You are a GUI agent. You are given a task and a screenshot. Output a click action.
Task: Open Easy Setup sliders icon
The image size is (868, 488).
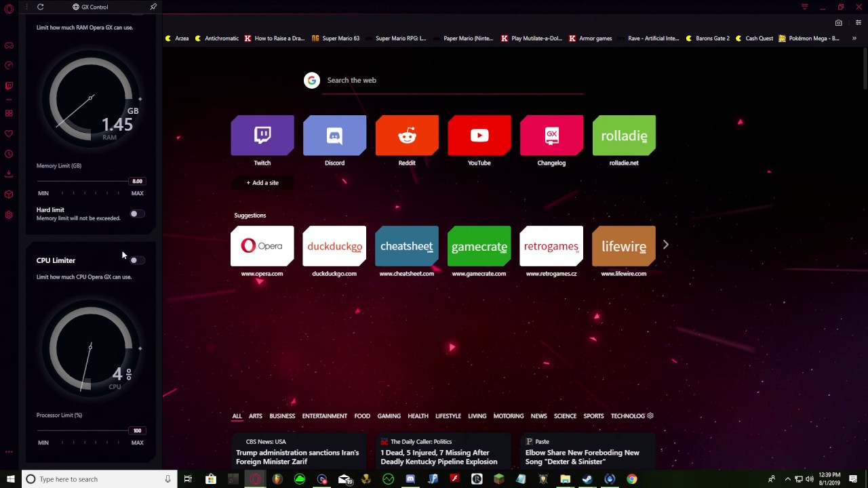click(x=858, y=22)
